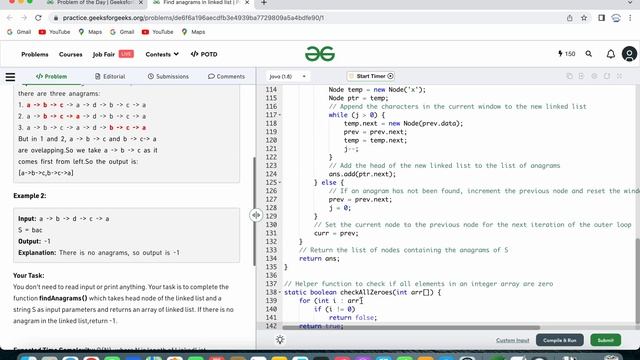Open the Problems menu item
This screenshot has width=640, height=360.
coord(35,54)
